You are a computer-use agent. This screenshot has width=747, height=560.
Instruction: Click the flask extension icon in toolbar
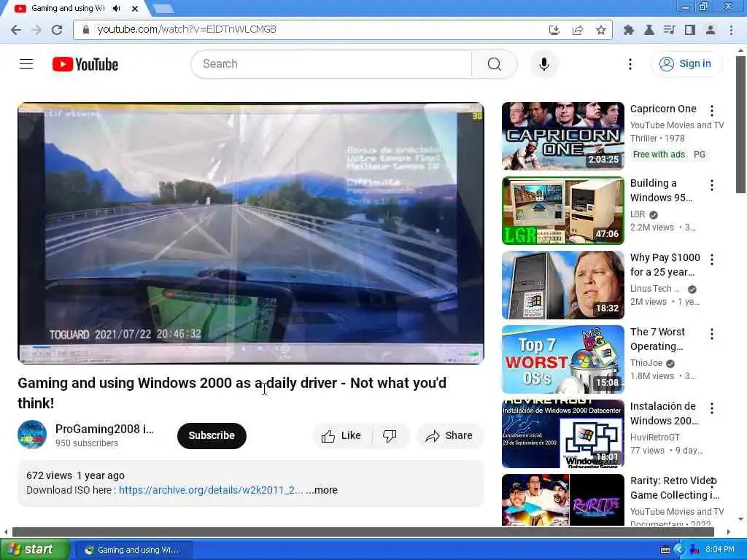649,30
